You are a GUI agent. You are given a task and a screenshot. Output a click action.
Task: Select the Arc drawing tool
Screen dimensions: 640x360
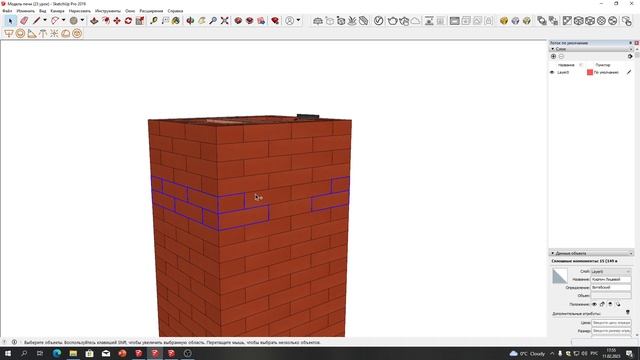55,20
